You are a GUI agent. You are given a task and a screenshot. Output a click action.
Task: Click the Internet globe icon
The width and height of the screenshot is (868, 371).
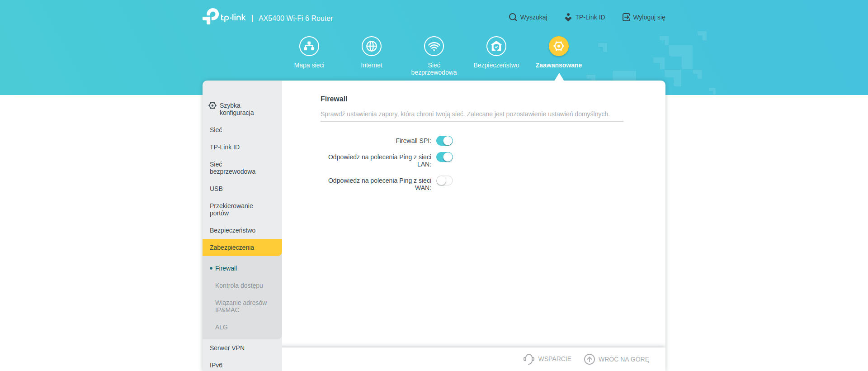click(372, 46)
